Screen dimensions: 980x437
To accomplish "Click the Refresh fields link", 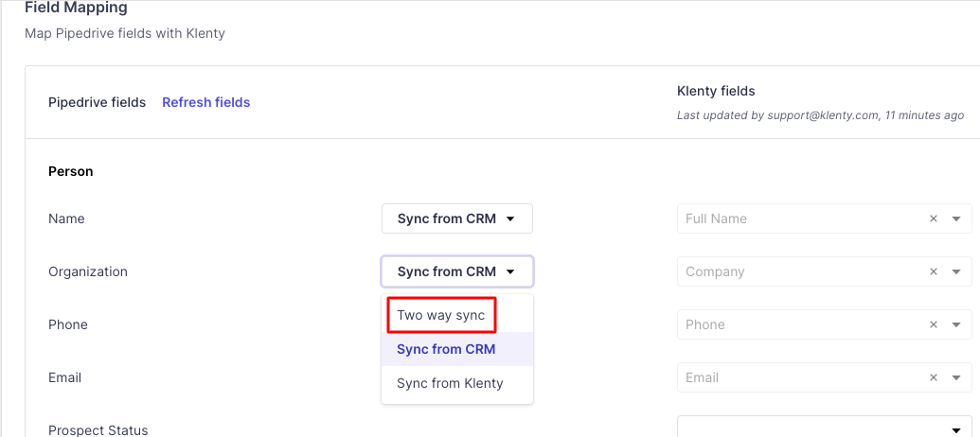I will pos(205,102).
